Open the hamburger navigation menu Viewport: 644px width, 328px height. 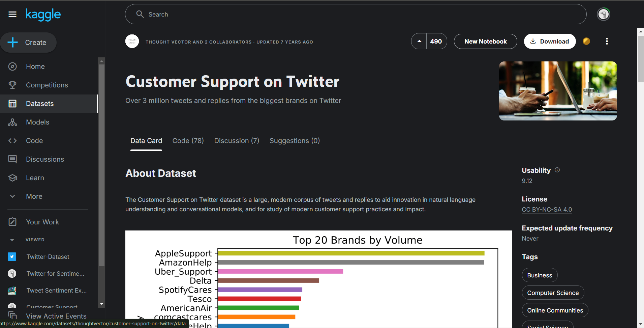[12, 14]
